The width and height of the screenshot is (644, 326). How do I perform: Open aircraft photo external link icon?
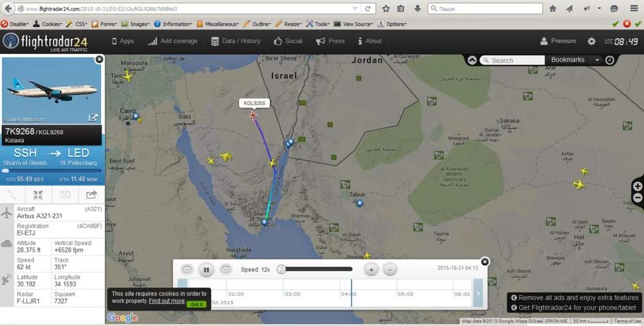point(93,118)
